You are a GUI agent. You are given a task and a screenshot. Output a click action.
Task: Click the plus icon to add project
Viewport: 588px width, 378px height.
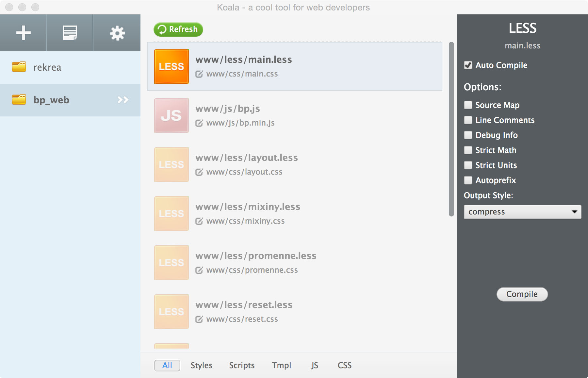tap(23, 33)
